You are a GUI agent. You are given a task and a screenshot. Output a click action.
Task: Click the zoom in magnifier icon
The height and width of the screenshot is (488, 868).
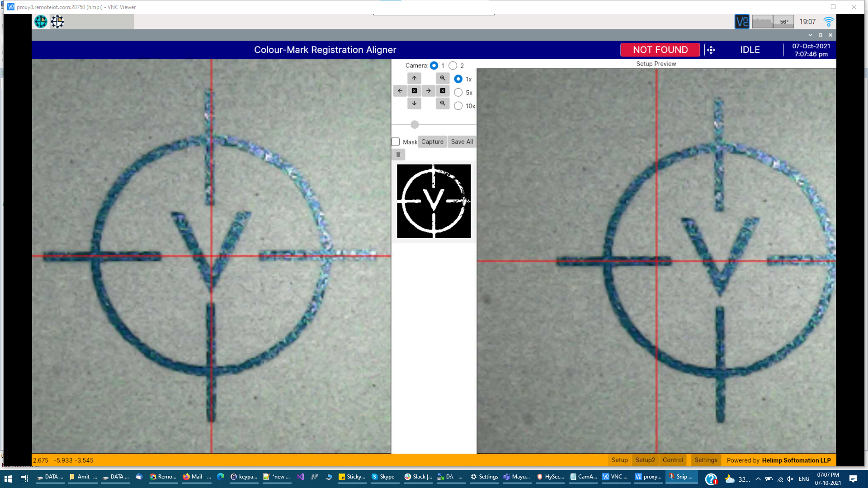(443, 78)
